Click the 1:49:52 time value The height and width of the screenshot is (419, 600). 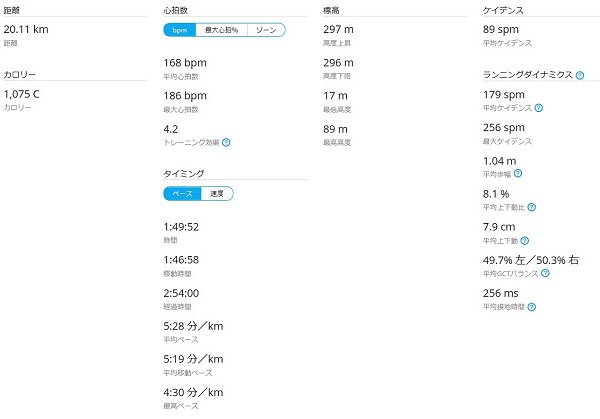pyautogui.click(x=181, y=227)
